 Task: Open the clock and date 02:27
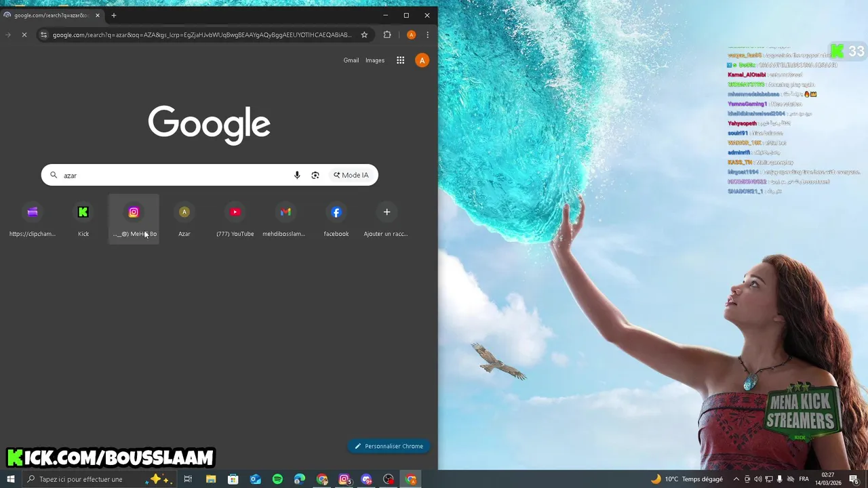coord(828,479)
